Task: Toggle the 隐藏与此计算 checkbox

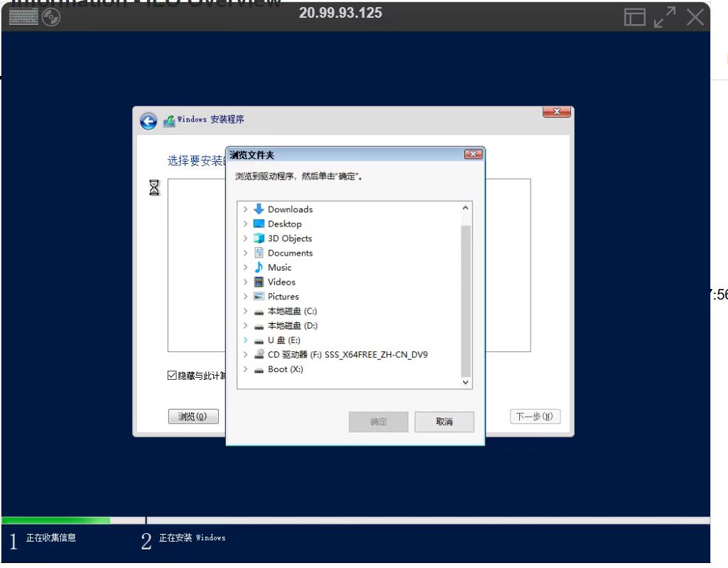Action: [x=172, y=375]
